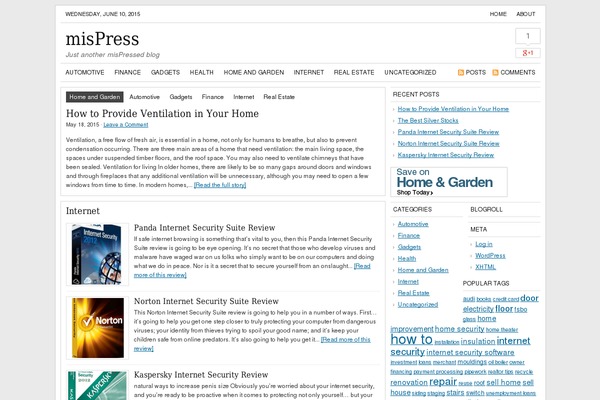Click Read the full story link

point(220,185)
